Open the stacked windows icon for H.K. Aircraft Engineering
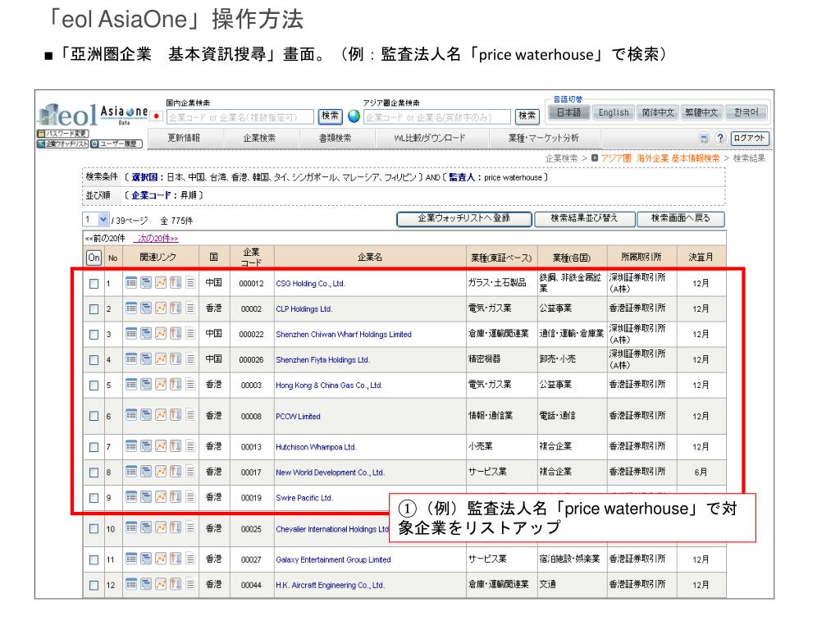This screenshot has width=840, height=630. tap(146, 584)
